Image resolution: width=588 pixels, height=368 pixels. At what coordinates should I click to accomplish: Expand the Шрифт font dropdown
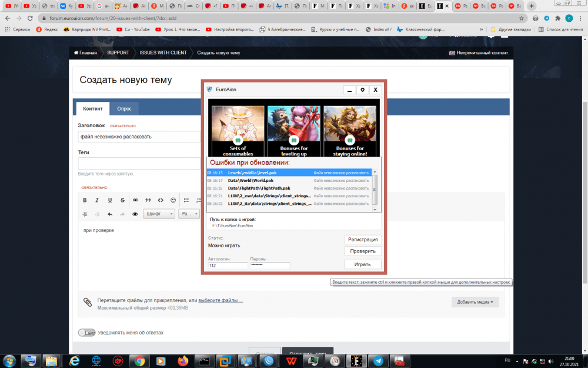click(159, 214)
